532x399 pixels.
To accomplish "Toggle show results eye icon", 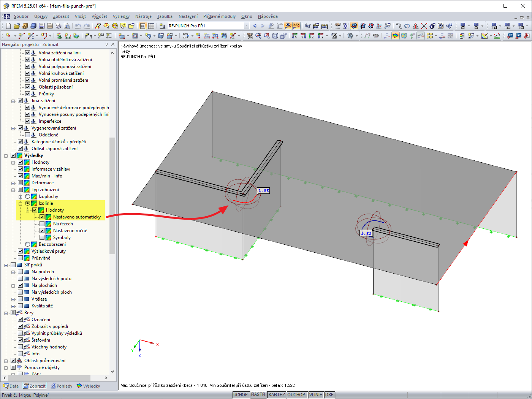I will pyautogui.click(x=288, y=26).
